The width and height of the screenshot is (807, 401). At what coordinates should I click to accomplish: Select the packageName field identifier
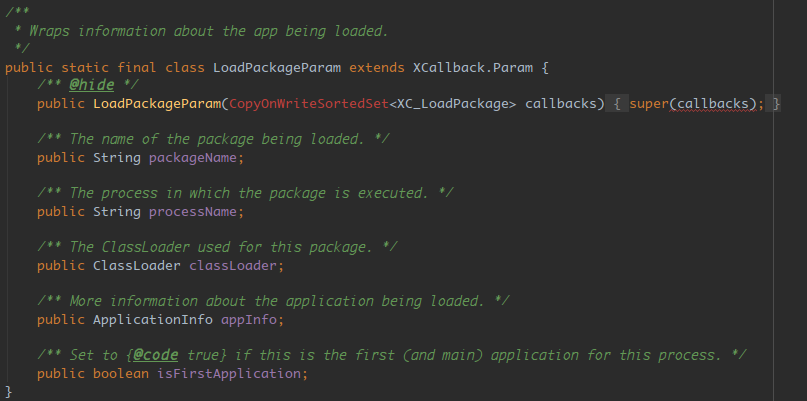[193, 158]
